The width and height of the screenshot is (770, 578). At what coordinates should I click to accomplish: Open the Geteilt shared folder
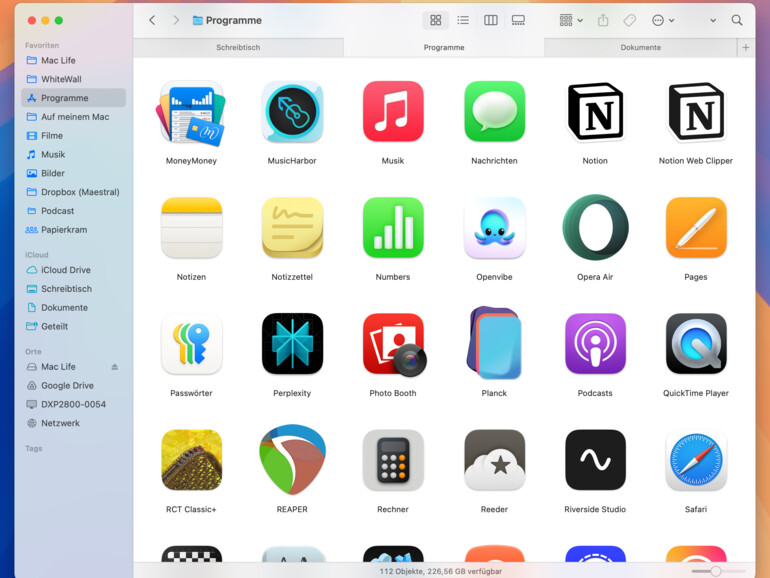[x=74, y=327]
